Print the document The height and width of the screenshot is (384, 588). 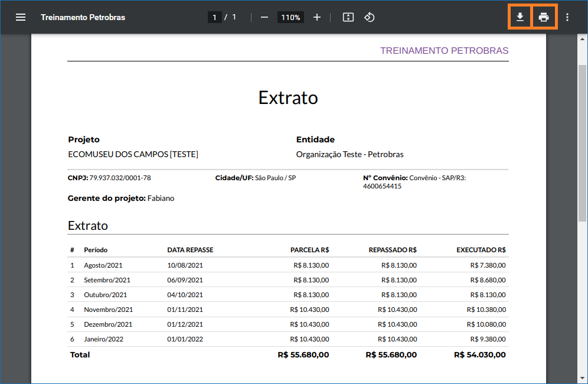point(544,17)
